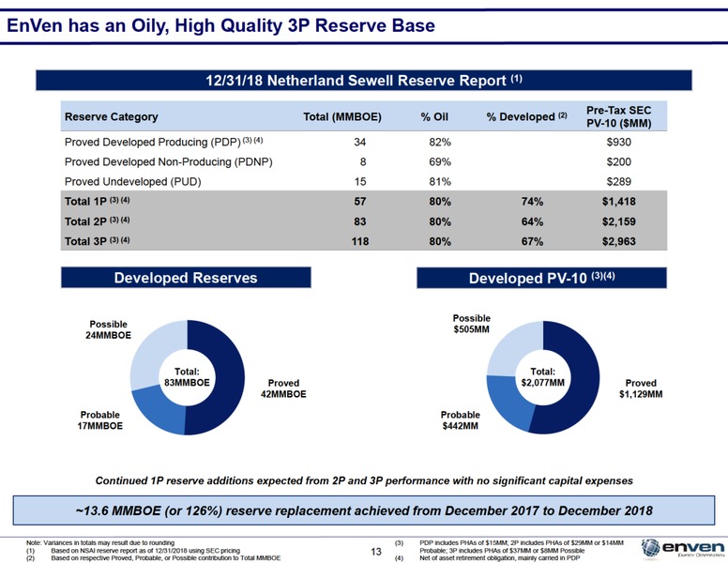Click the EnVen logo globe icon
This screenshot has width=728, height=563.
[650, 548]
